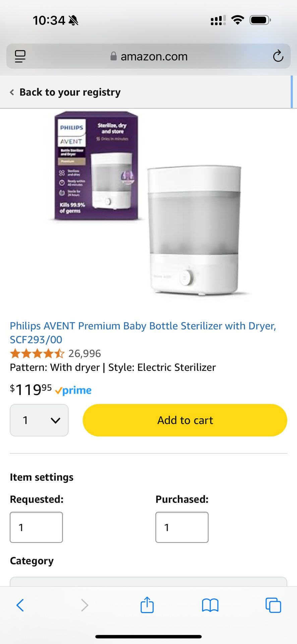Screen dimensions: 297x644
Task: Select the Requested quantity field
Action: [x=36, y=527]
